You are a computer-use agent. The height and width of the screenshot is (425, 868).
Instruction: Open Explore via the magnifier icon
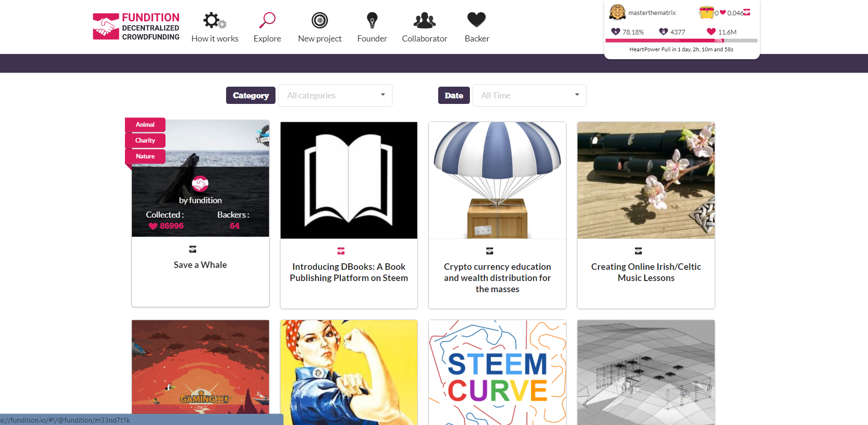[268, 20]
